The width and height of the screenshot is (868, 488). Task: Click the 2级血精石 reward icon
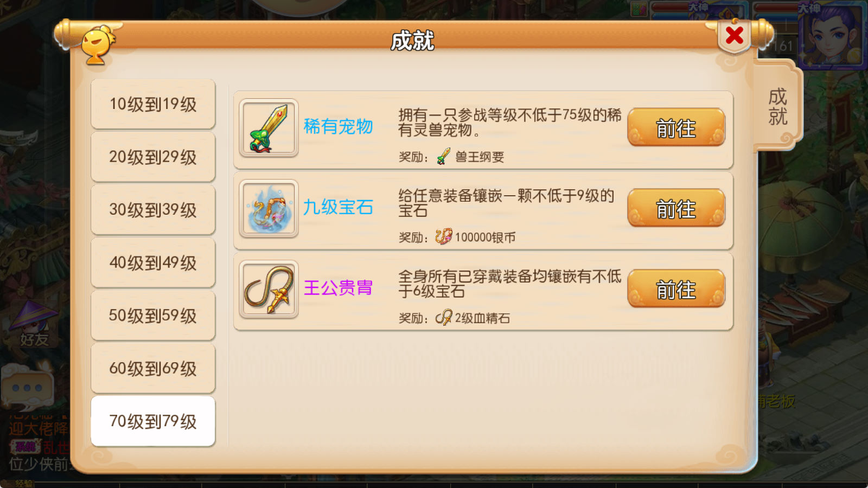[443, 317]
